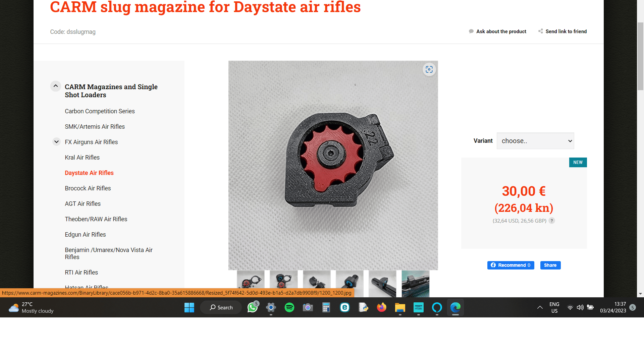Open SMK/Artemis Air Rifles category
644x362 pixels.
coord(95,127)
